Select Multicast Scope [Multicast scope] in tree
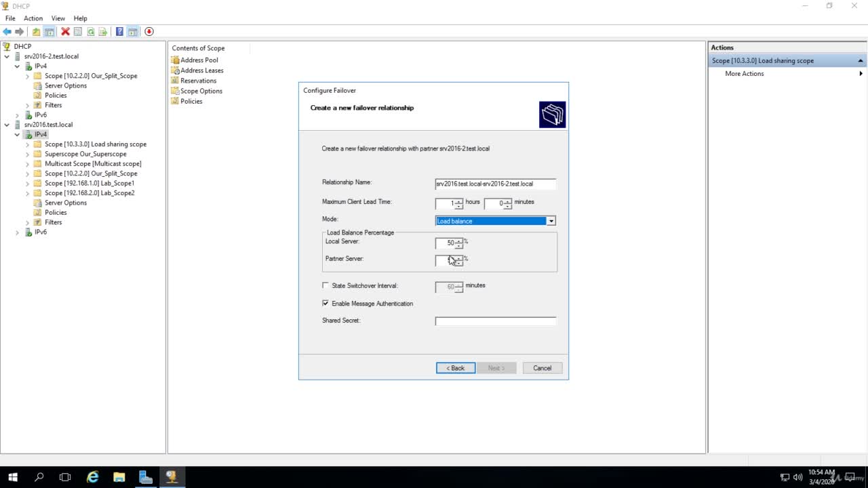Image resolution: width=868 pixels, height=488 pixels. click(x=93, y=164)
